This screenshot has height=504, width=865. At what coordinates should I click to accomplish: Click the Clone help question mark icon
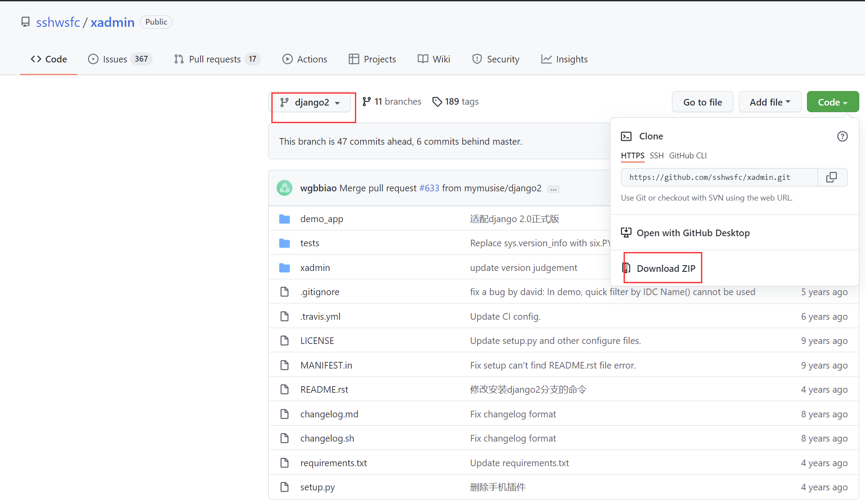842,136
